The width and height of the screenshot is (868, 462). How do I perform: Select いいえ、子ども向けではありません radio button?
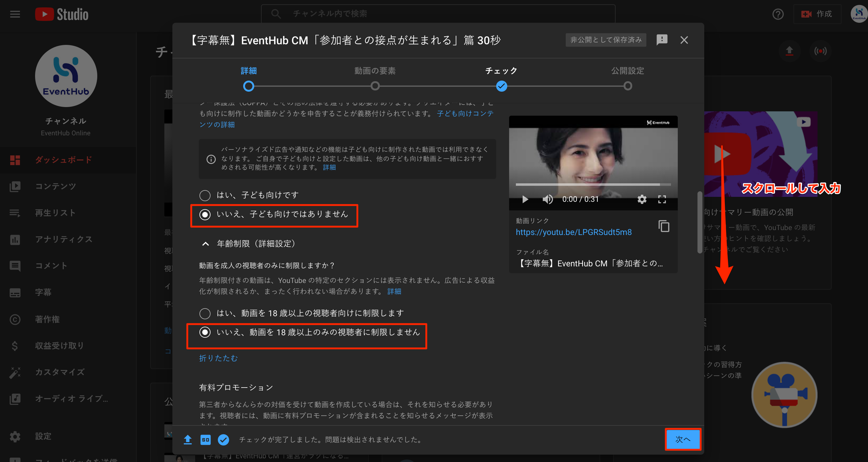(205, 214)
